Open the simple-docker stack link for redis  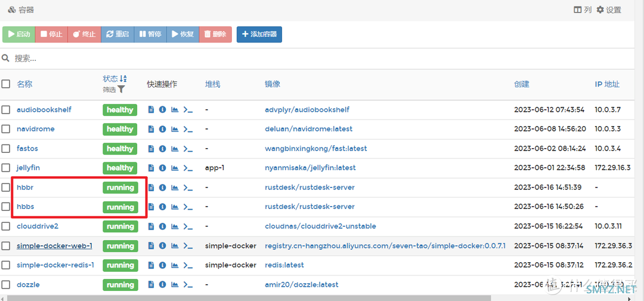pyautogui.click(x=231, y=265)
